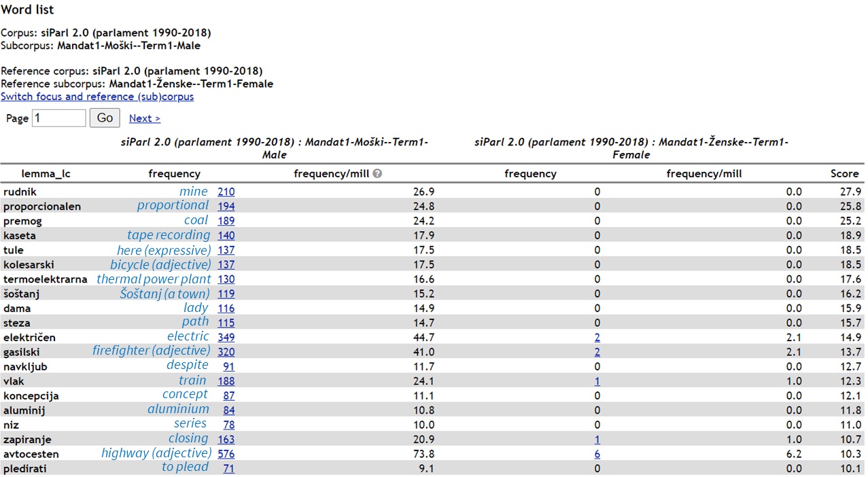Open frequency 71 for pledirati
Screen dimensions: 868x477
(x=228, y=468)
